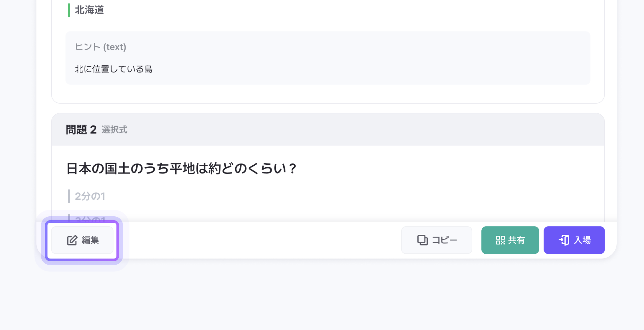The width and height of the screenshot is (644, 330).
Task: Click the partially hidden option above 編集
Action: tap(90, 219)
